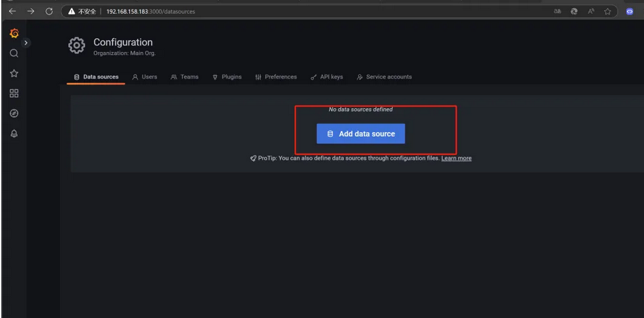
Task: Open the Grafana home logo
Action: 14,33
